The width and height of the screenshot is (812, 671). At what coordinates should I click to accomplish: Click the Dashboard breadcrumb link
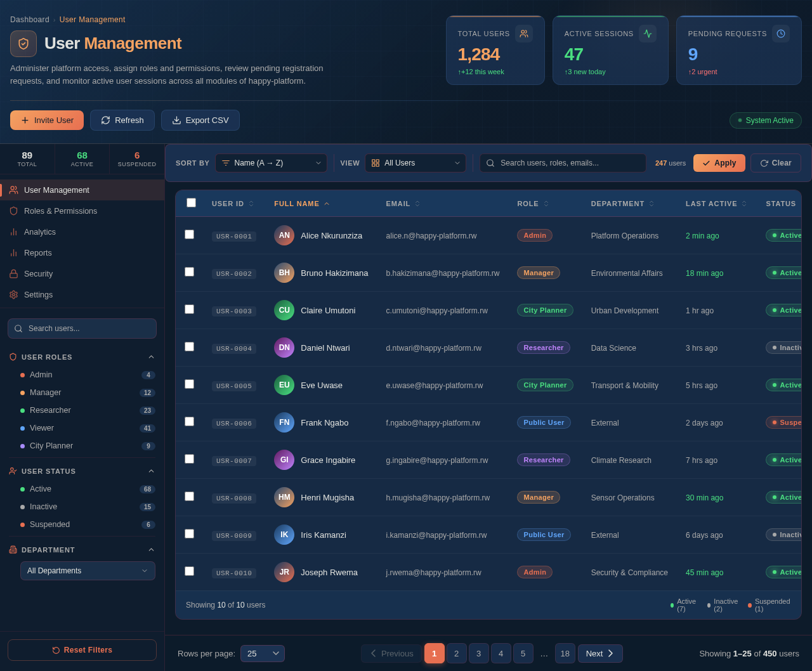pos(30,20)
